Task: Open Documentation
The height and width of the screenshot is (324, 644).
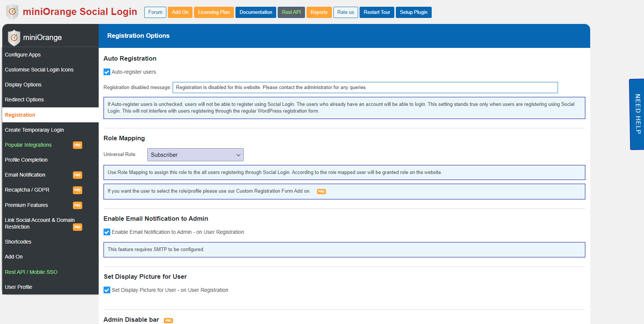Action: click(x=256, y=12)
